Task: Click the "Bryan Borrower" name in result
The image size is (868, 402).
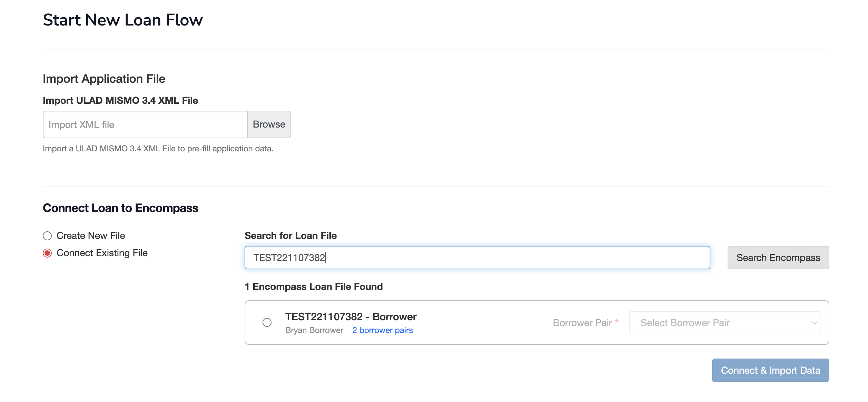Action: (314, 330)
